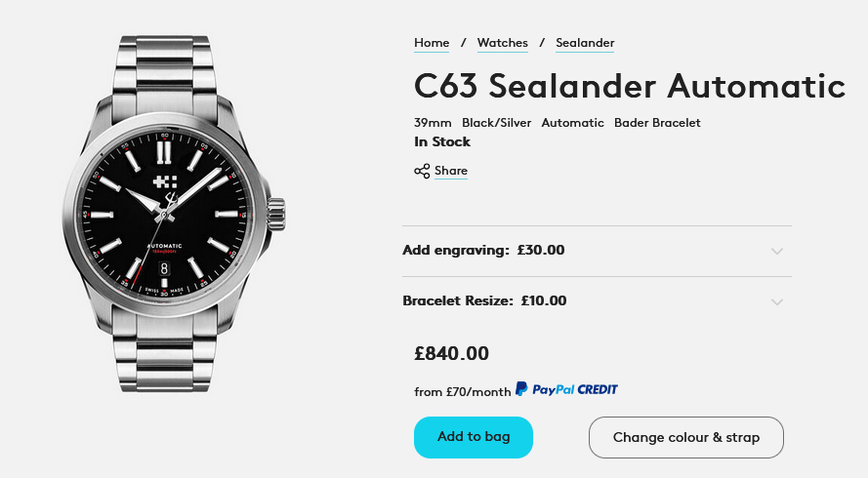
Task: Click the C63 Sealander Automatic title
Action: [x=629, y=86]
